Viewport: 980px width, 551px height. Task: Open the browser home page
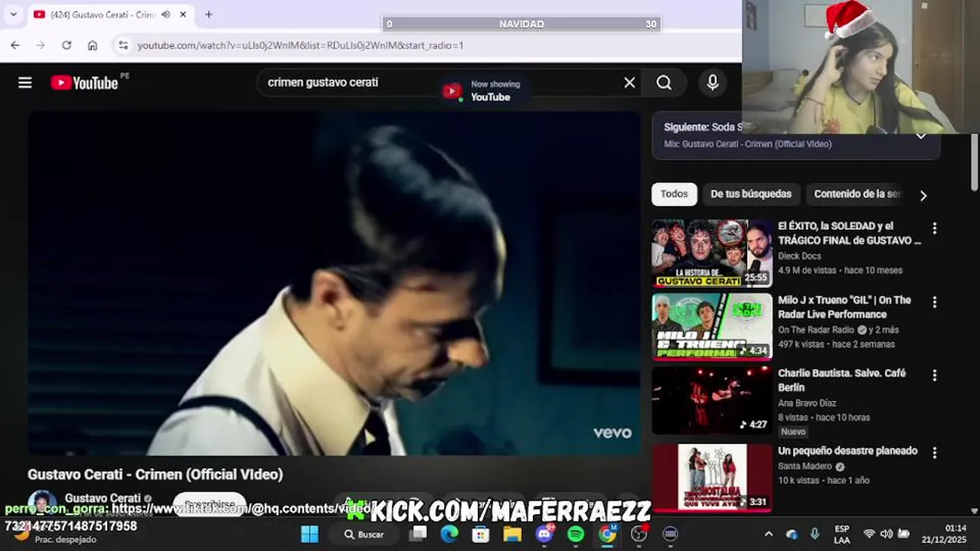pyautogui.click(x=93, y=45)
